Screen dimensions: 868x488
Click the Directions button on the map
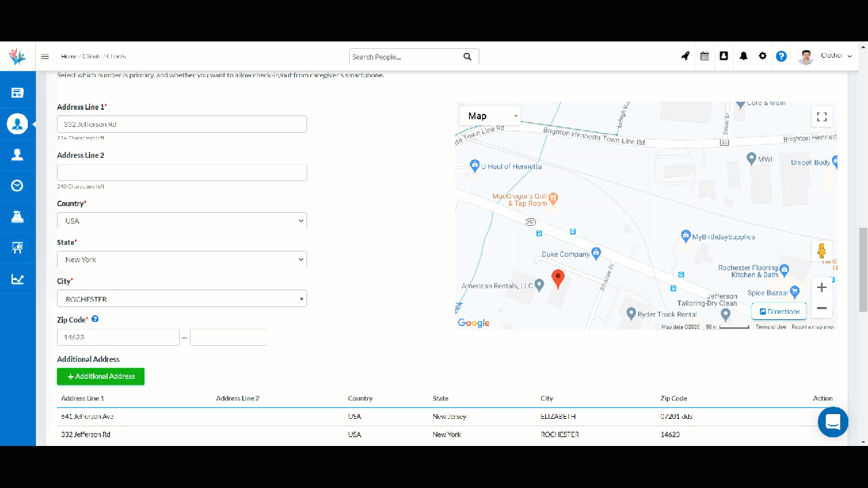pos(779,312)
